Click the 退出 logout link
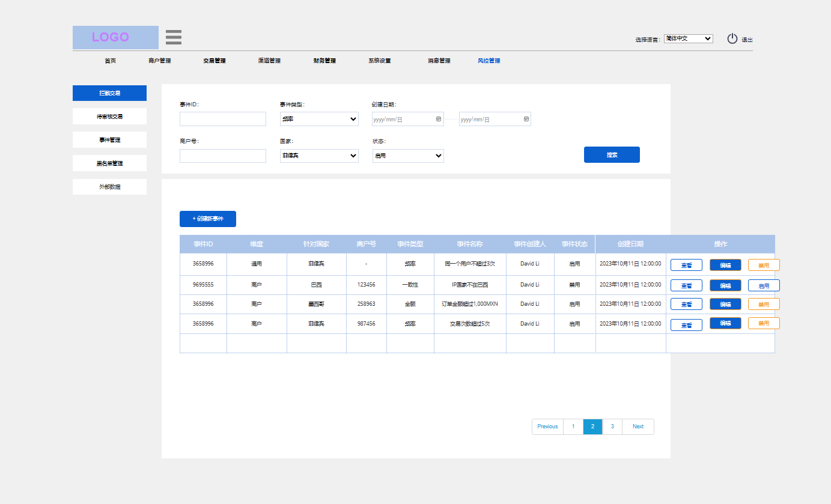This screenshot has height=504, width=831. (747, 40)
